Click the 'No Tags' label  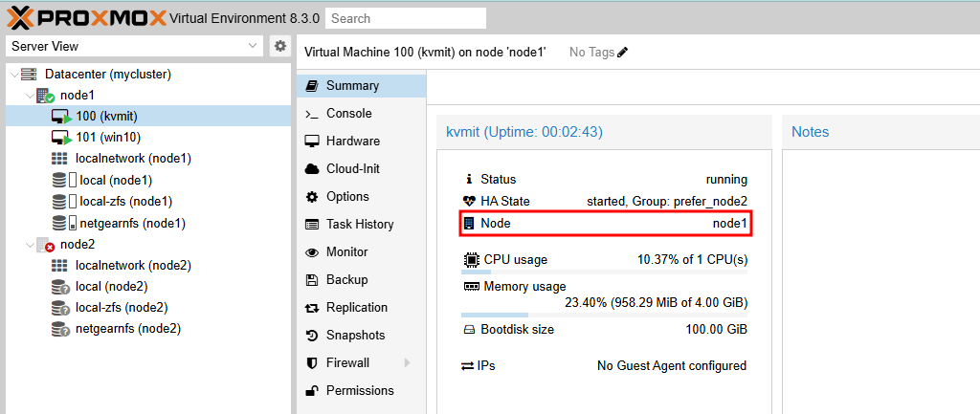point(591,53)
